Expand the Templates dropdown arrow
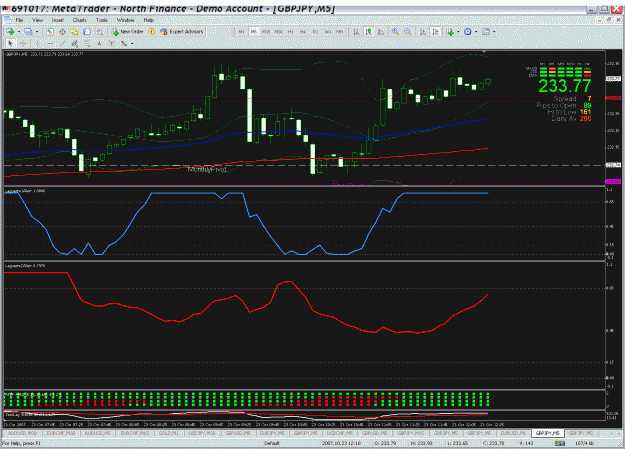 (494, 32)
